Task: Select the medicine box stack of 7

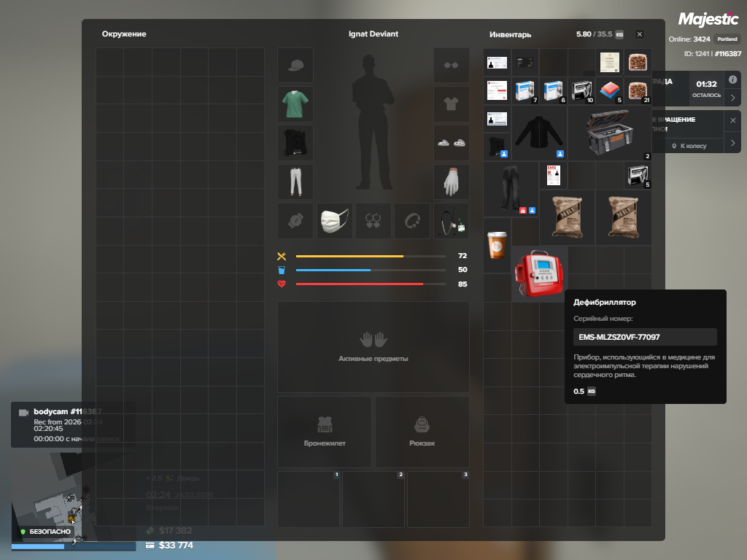Action: (525, 90)
